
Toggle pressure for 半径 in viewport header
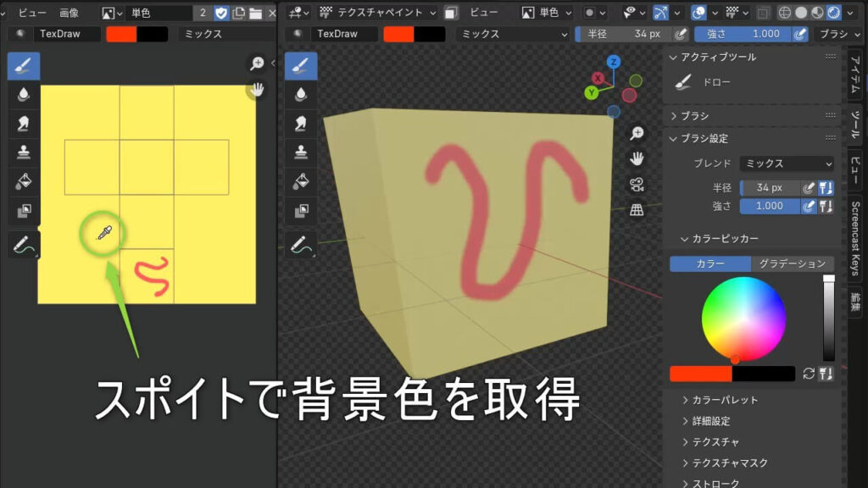click(681, 34)
